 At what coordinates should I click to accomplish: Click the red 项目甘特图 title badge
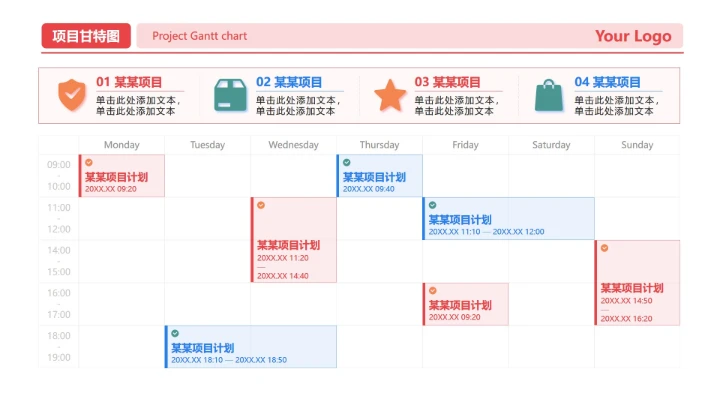(x=86, y=36)
